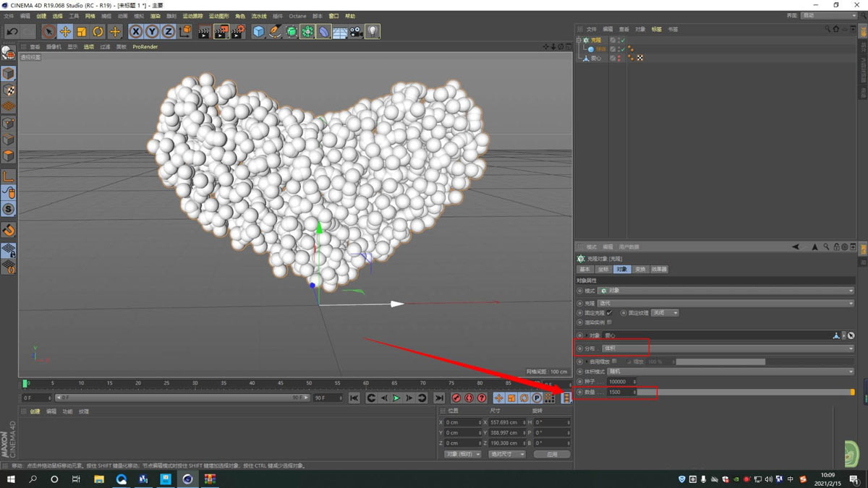Viewport: 868px width, 488px height.
Task: Add a cube primitive object
Action: (259, 32)
